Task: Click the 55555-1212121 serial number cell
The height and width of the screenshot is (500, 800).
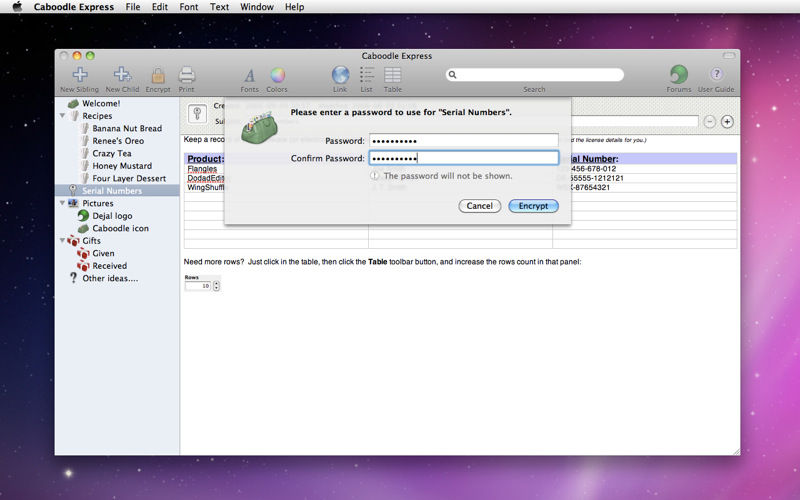Action: click(596, 178)
